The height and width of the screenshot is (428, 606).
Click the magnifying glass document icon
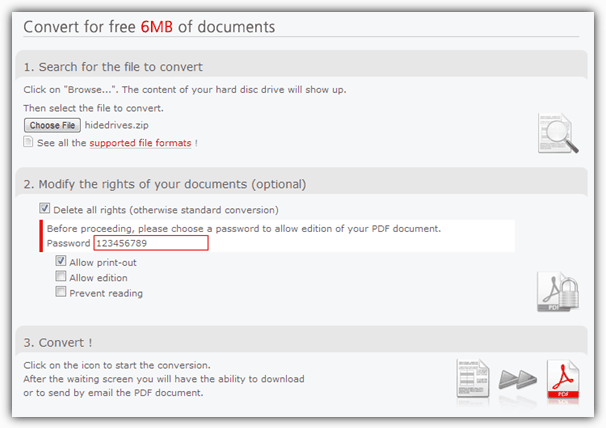pyautogui.click(x=558, y=133)
